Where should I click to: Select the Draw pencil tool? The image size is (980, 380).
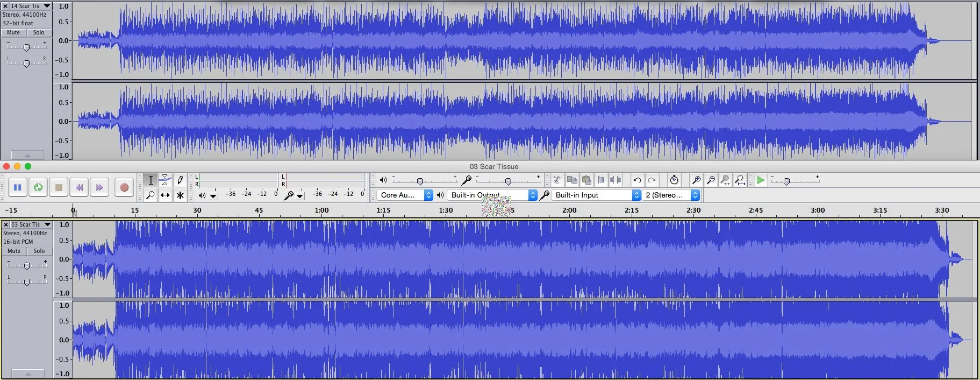pos(180,180)
